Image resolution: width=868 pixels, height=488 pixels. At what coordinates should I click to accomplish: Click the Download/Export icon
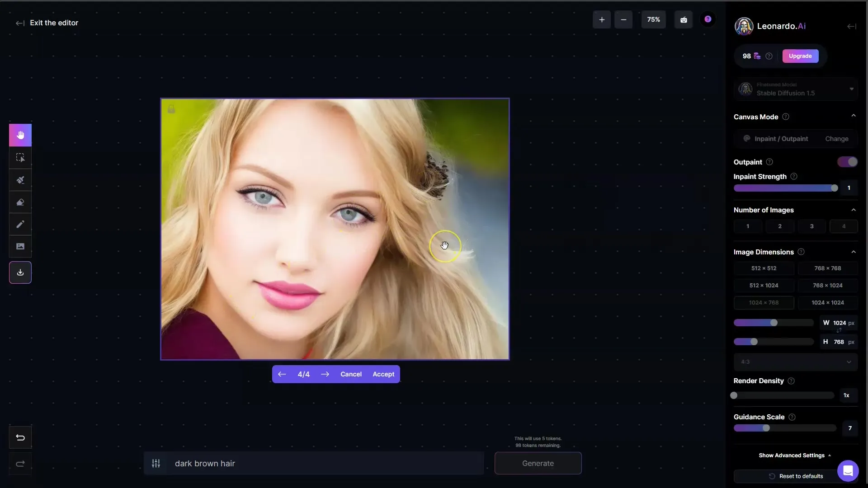pos(20,273)
